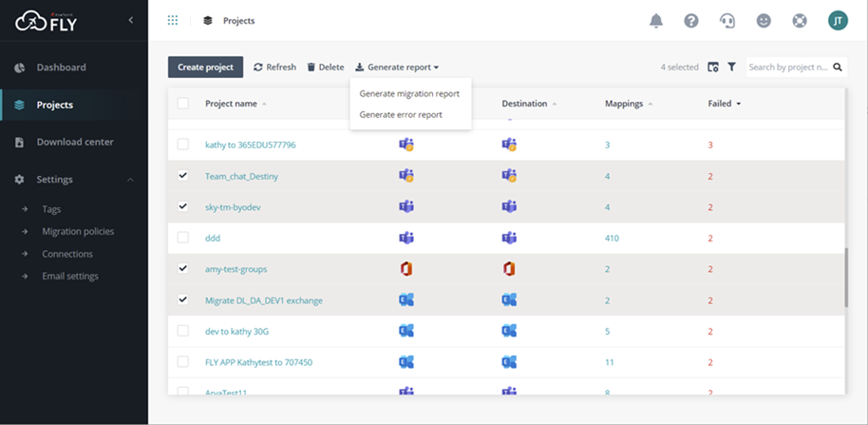The height and width of the screenshot is (425, 868).
Task: Open the help question mark icon
Action: click(x=691, y=21)
